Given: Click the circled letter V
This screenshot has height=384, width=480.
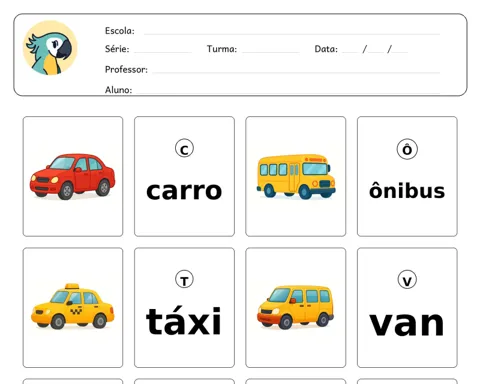Looking at the screenshot, I should pos(407,280).
